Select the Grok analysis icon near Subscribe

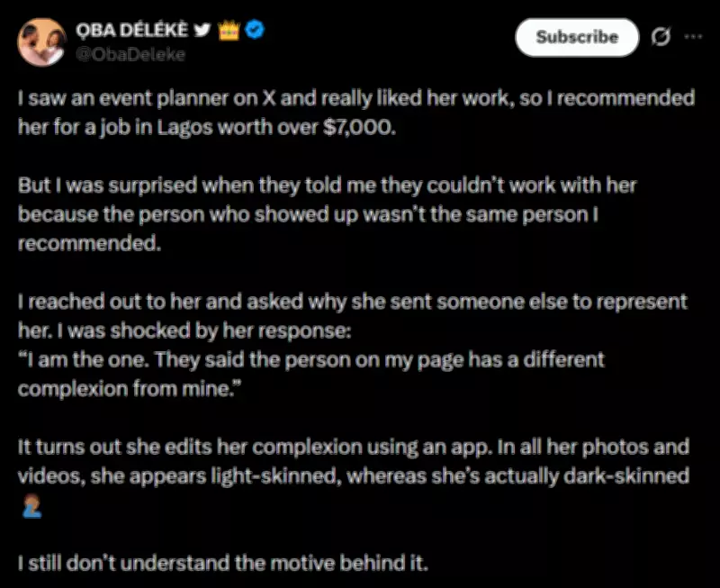tap(661, 38)
